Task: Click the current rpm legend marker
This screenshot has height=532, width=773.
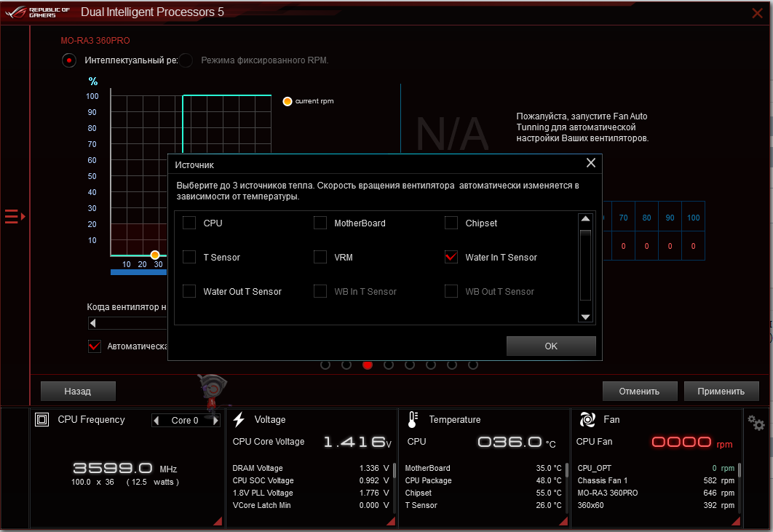Action: click(288, 101)
